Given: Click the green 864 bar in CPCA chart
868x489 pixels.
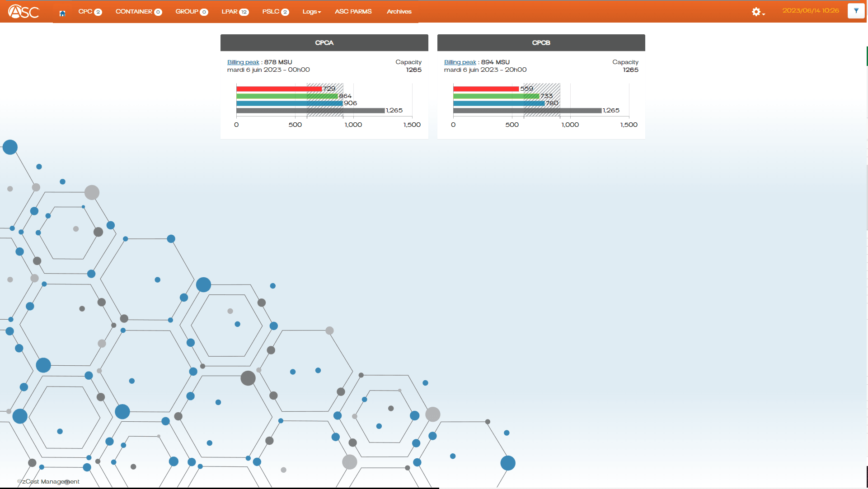Looking at the screenshot, I should click(287, 96).
